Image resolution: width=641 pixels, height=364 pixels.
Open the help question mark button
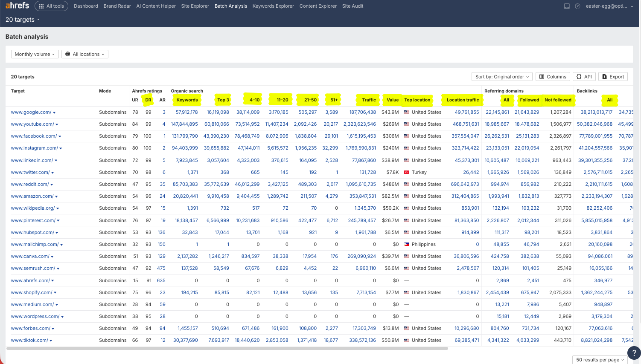[x=634, y=353]
